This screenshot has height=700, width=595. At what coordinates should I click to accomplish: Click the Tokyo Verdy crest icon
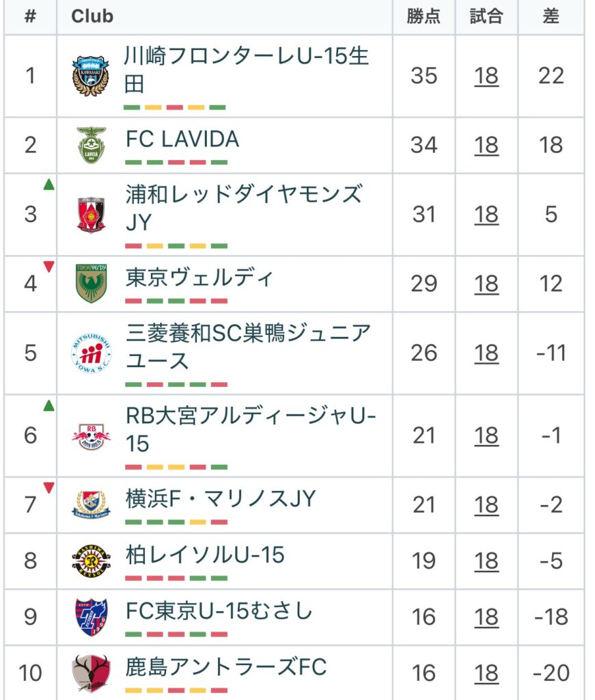[91, 283]
